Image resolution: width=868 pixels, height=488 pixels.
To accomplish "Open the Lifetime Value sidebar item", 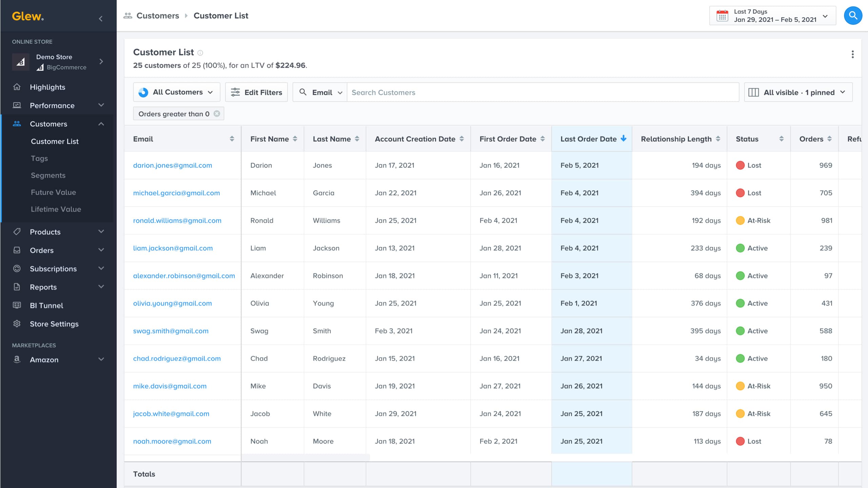I will click(x=56, y=209).
